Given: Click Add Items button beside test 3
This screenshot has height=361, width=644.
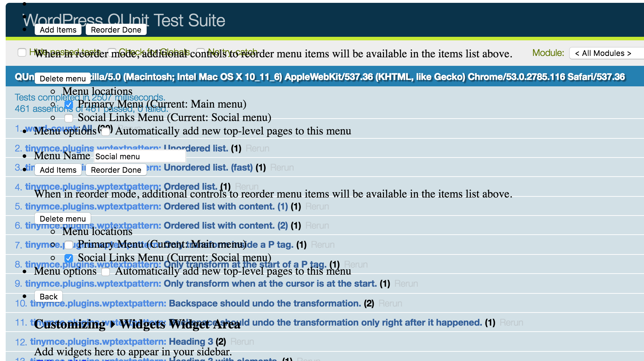Looking at the screenshot, I should click(x=58, y=170).
